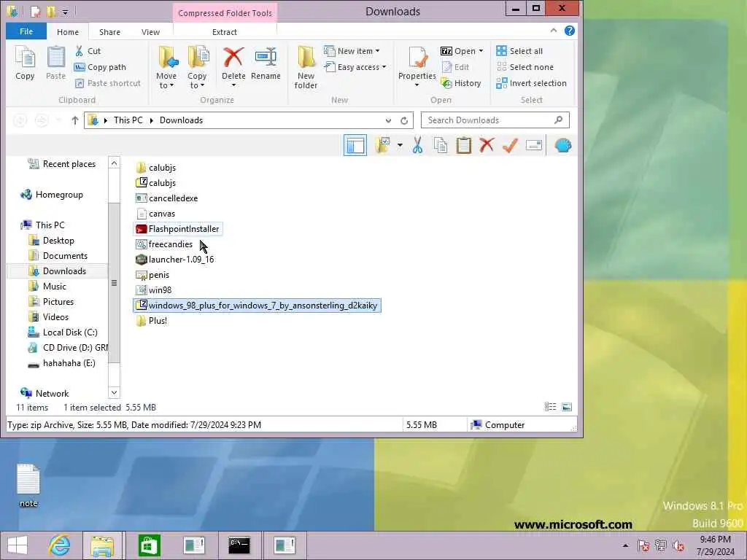The image size is (747, 560).
Task: Click the clipboard paste icon in the secondary toolbar
Action: click(463, 145)
